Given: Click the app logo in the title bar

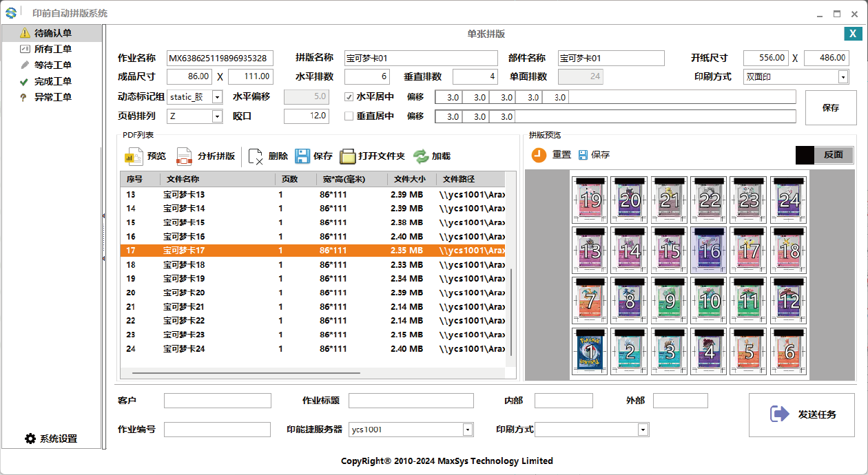Looking at the screenshot, I should pyautogui.click(x=11, y=13).
